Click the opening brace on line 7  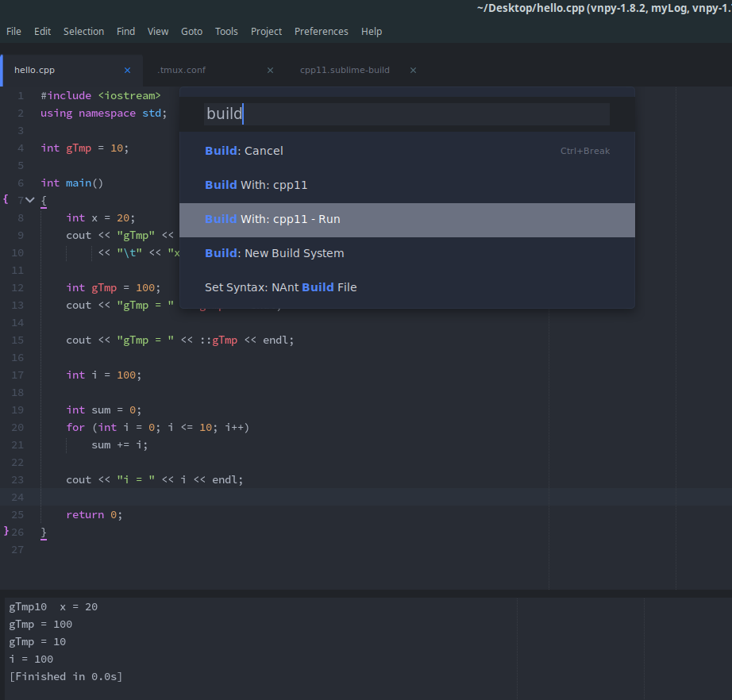coord(44,201)
